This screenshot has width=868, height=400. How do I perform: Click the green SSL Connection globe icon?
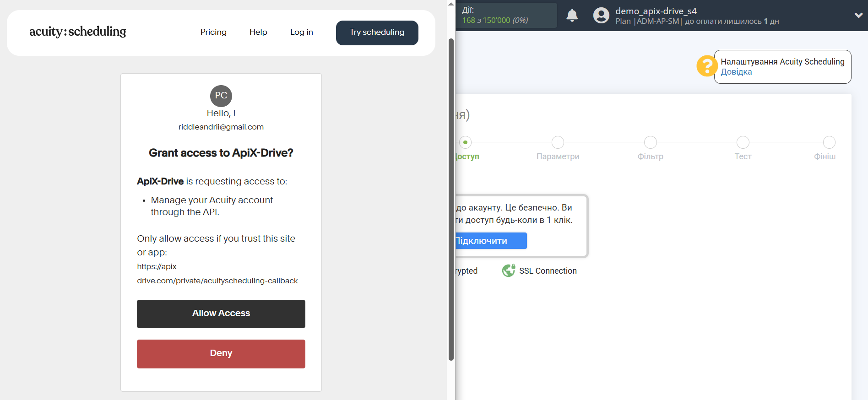point(509,271)
